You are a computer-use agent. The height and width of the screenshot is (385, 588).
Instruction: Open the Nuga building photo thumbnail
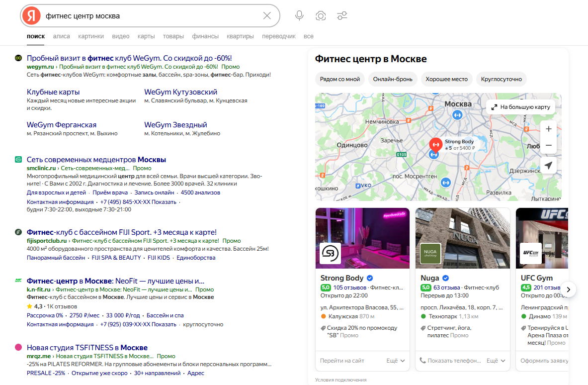[463, 238]
